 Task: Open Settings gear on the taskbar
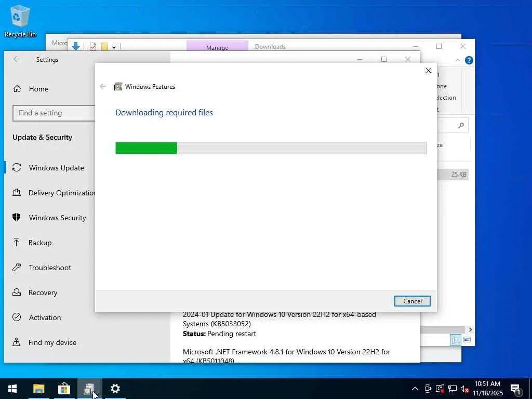(x=115, y=389)
